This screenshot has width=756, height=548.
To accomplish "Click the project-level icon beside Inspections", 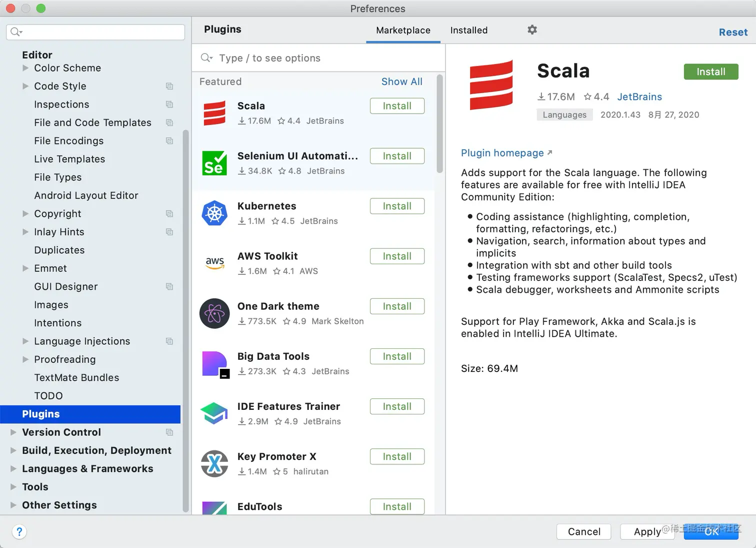I will pyautogui.click(x=169, y=105).
